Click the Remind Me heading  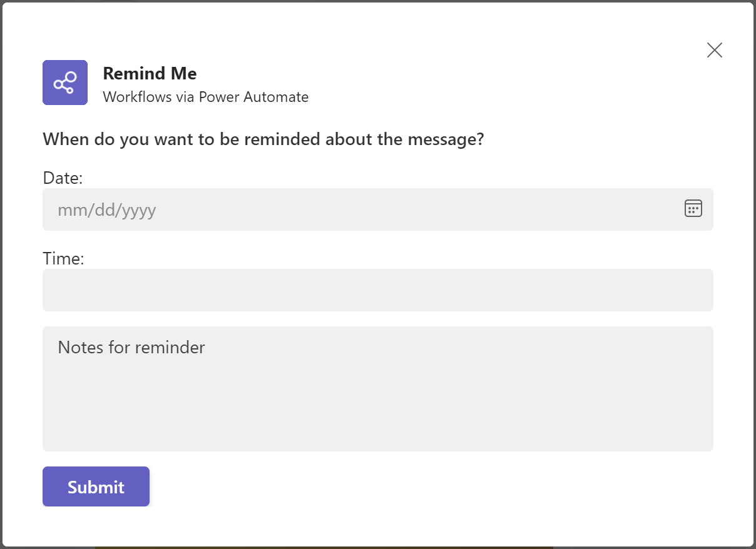pos(150,73)
